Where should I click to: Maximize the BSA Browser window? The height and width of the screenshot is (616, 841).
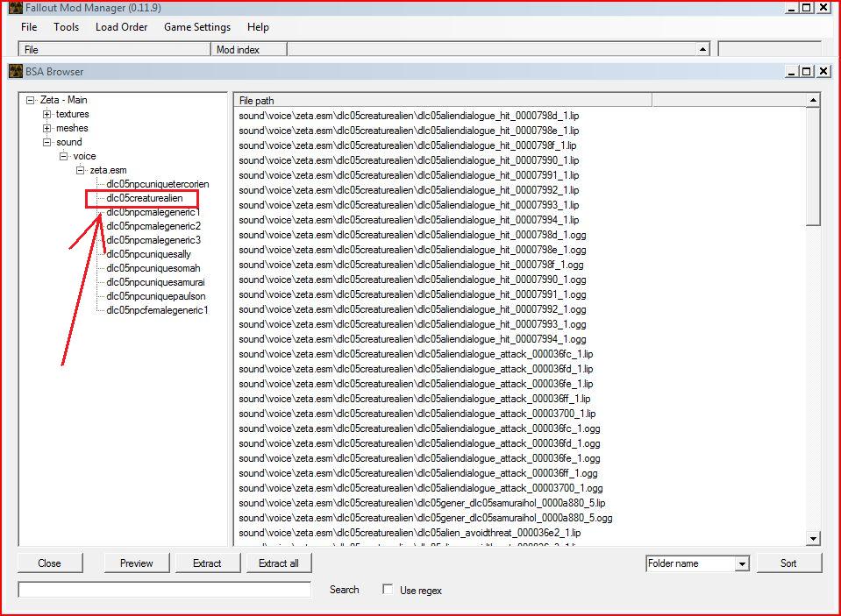pos(807,71)
